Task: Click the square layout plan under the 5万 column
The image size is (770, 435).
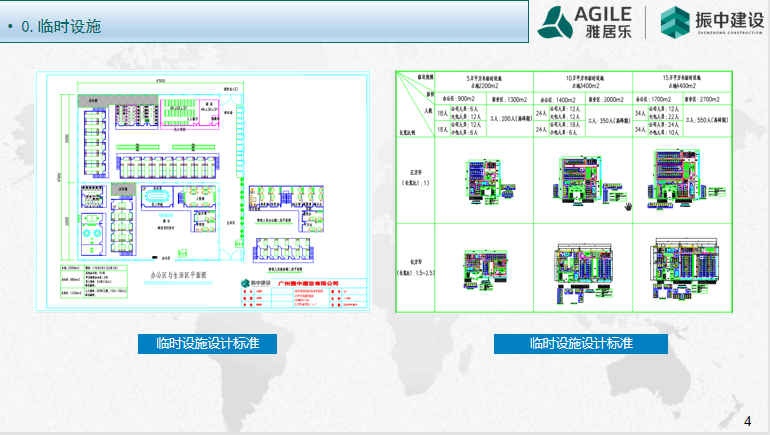Action: [x=490, y=181]
